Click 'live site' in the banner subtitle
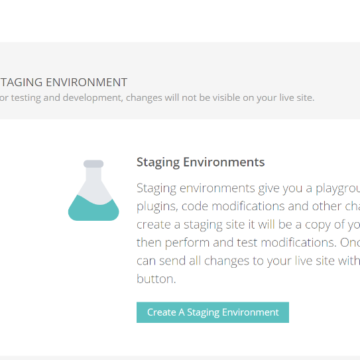360x360 pixels. tap(295, 98)
